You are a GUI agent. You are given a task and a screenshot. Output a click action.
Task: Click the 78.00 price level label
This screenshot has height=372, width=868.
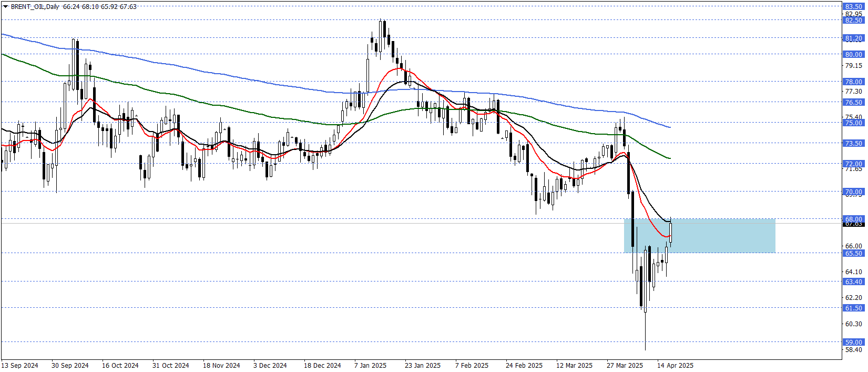pyautogui.click(x=853, y=82)
